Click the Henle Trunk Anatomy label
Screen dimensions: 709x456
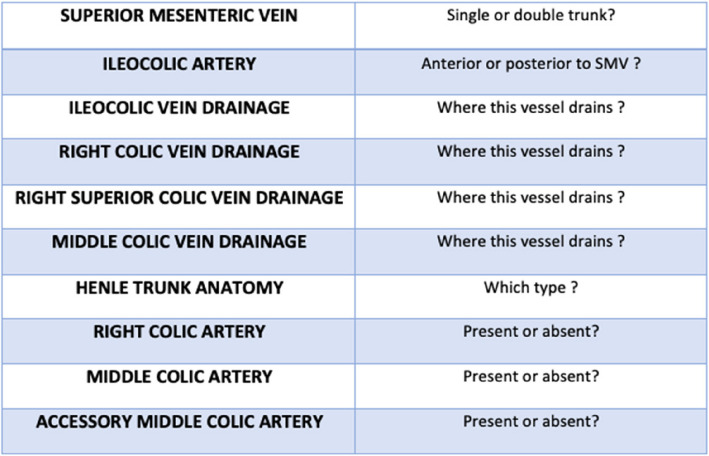(179, 287)
